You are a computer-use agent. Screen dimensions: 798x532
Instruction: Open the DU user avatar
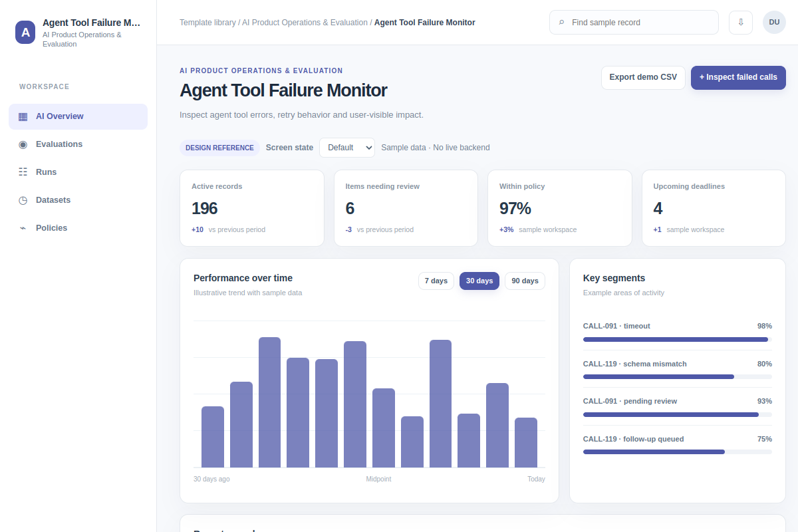tap(774, 22)
